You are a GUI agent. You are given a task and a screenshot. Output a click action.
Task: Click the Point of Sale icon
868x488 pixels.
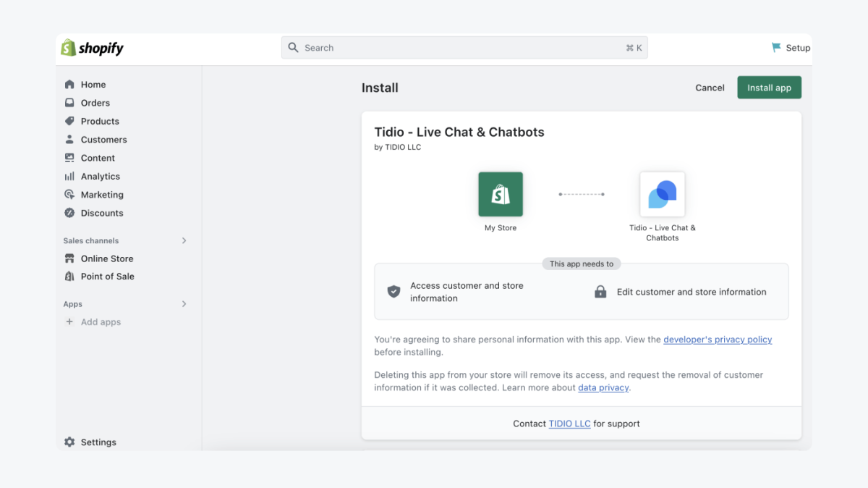coord(69,276)
